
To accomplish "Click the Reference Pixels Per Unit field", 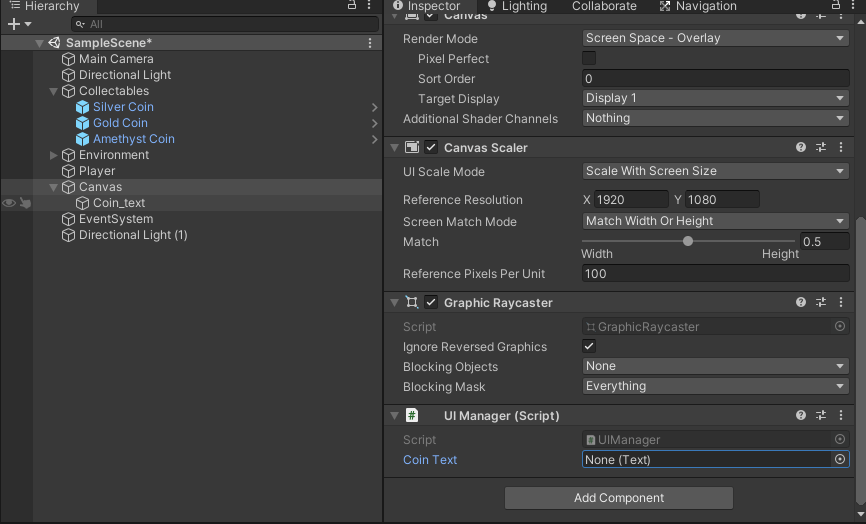I will click(x=716, y=273).
